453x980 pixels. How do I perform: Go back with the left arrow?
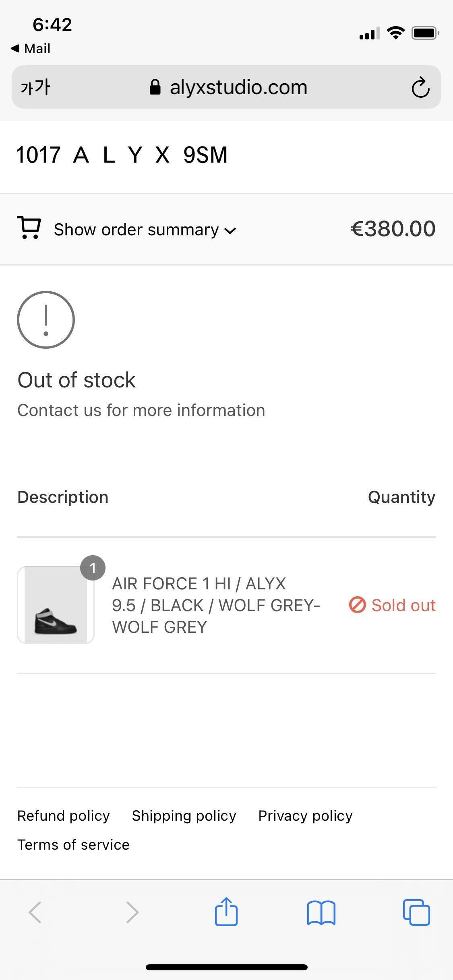tap(35, 912)
